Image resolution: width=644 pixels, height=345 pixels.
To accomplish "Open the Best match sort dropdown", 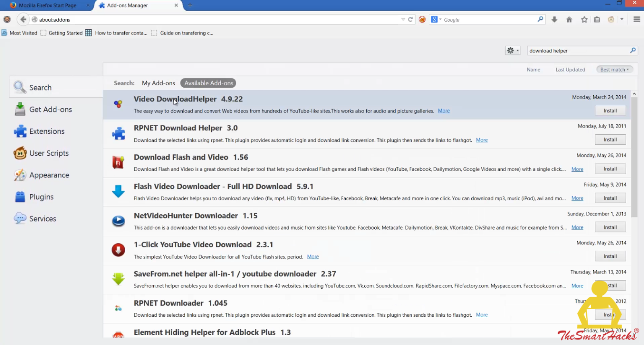I will click(615, 70).
